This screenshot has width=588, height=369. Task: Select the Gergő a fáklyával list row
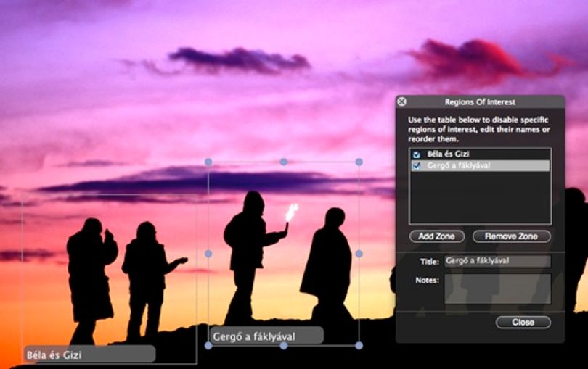coord(480,165)
